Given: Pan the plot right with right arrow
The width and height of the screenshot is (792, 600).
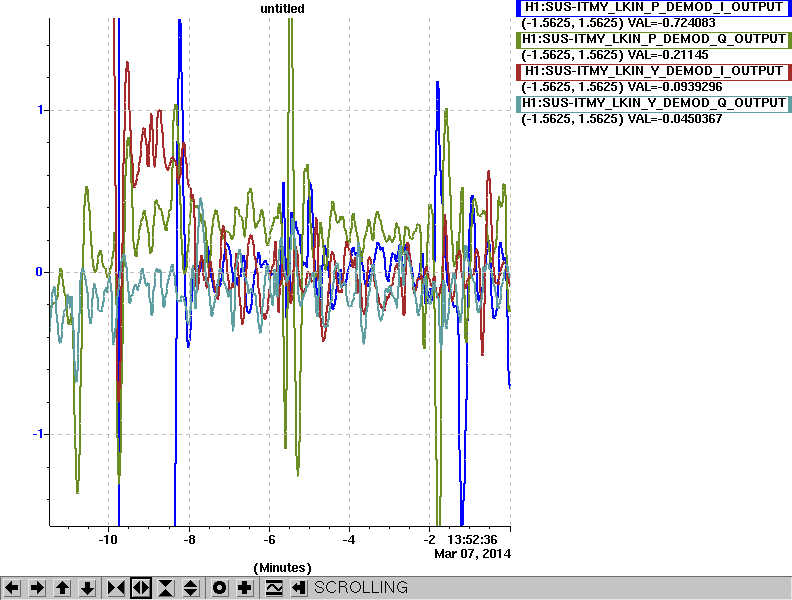Looking at the screenshot, I should [x=37, y=588].
